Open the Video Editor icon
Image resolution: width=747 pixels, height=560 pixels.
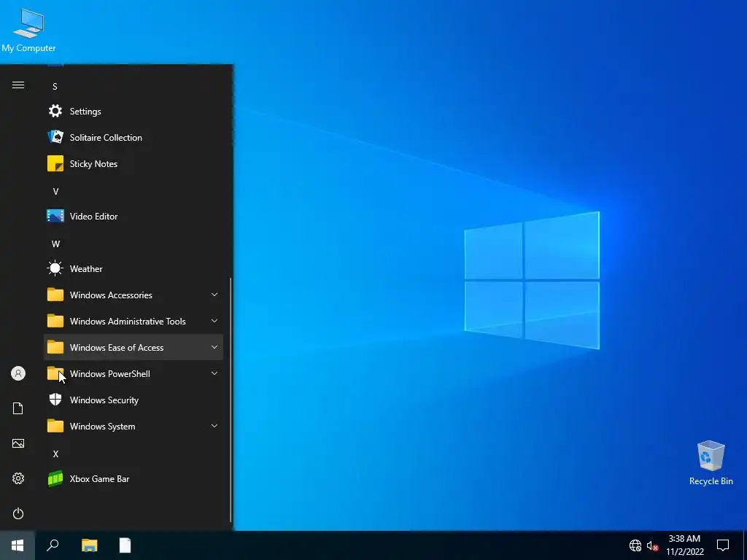(55, 216)
